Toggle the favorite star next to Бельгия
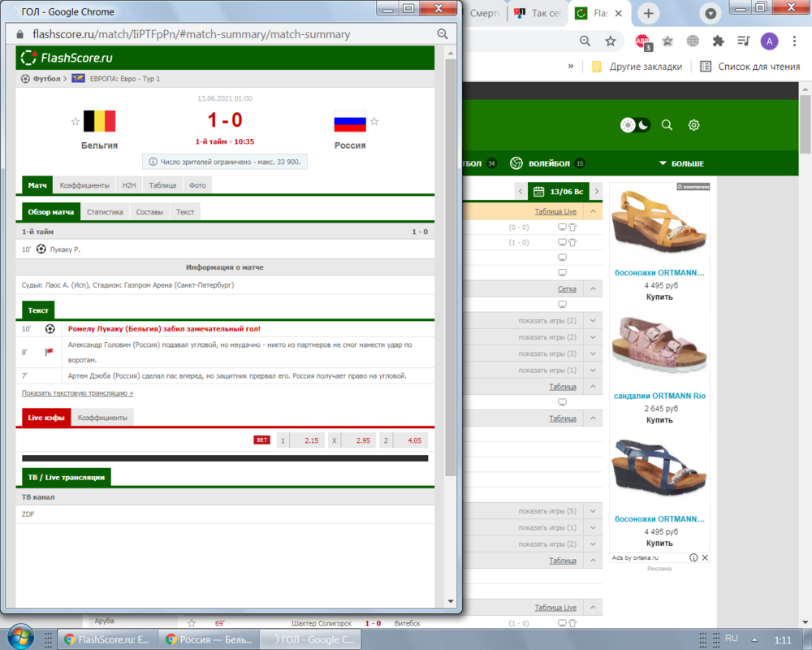This screenshot has height=650, width=812. click(x=76, y=121)
